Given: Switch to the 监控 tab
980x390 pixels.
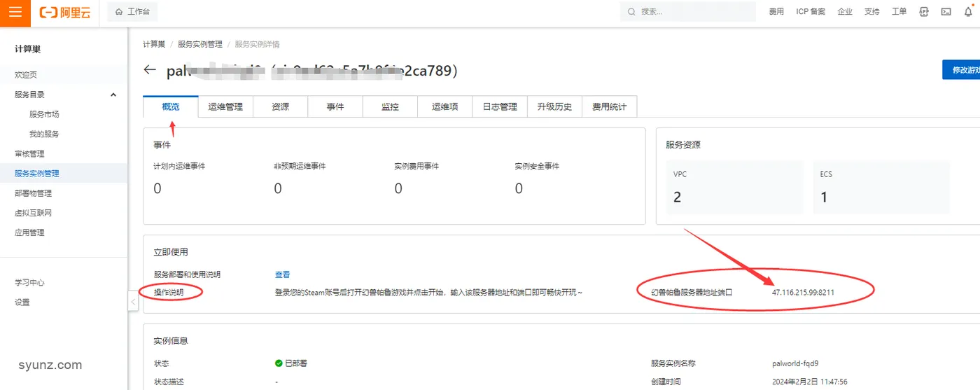Looking at the screenshot, I should click(x=390, y=106).
